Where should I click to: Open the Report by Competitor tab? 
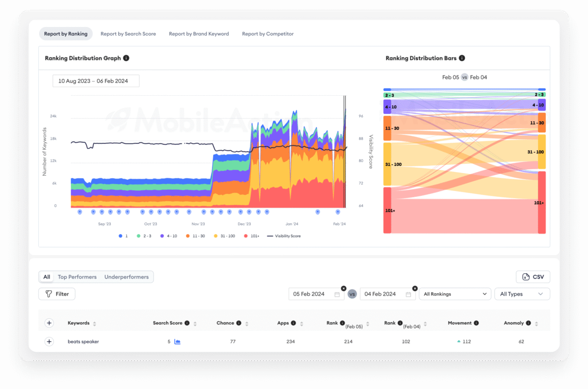(268, 34)
